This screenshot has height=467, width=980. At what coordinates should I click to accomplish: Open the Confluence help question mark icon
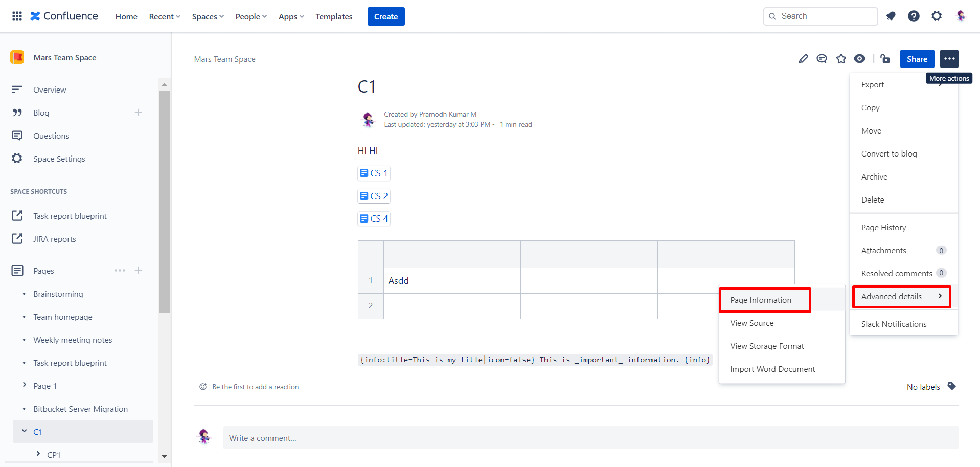(x=914, y=16)
